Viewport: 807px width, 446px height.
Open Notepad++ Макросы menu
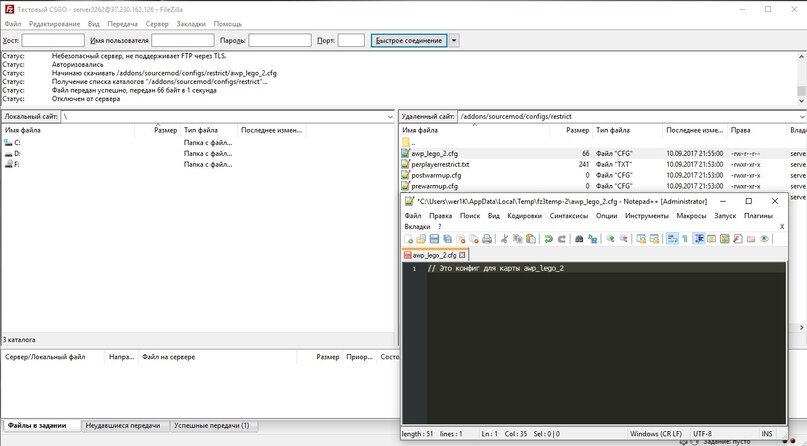pyautogui.click(x=691, y=216)
